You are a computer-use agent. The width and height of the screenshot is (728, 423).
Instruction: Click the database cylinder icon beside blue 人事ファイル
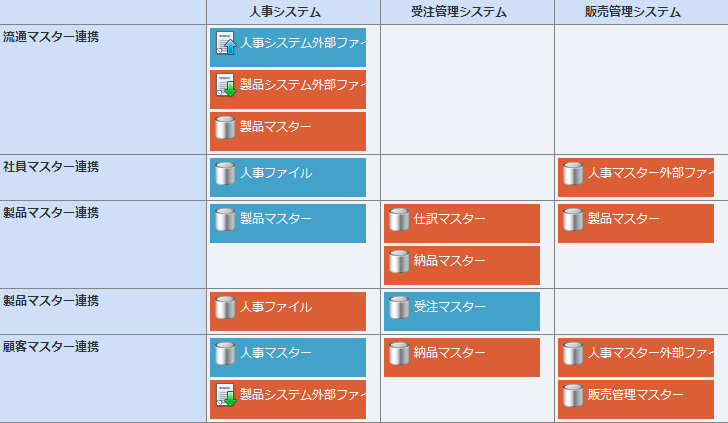[x=225, y=173]
